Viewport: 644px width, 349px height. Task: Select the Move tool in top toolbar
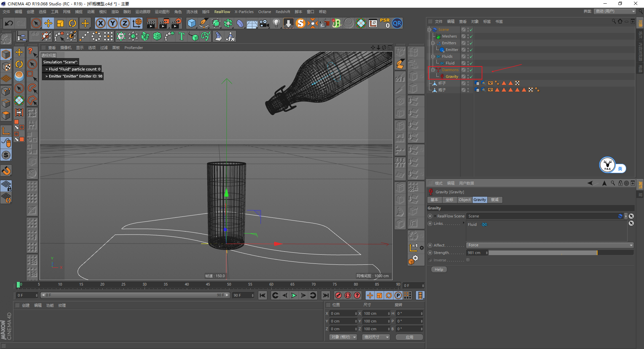(48, 23)
